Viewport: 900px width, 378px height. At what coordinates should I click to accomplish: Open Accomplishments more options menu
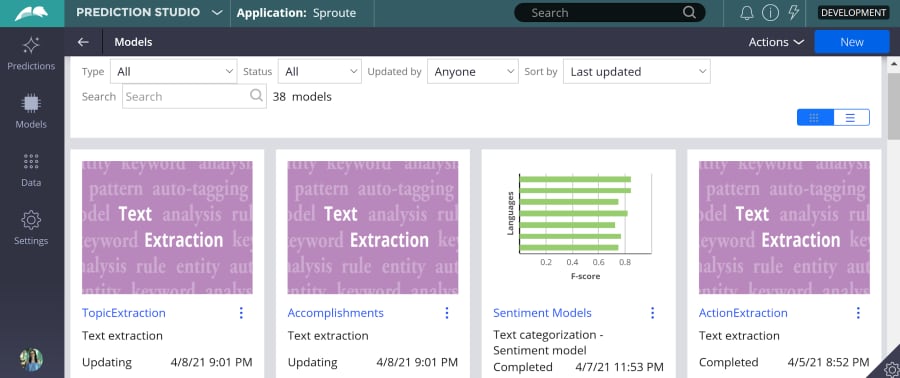point(447,313)
